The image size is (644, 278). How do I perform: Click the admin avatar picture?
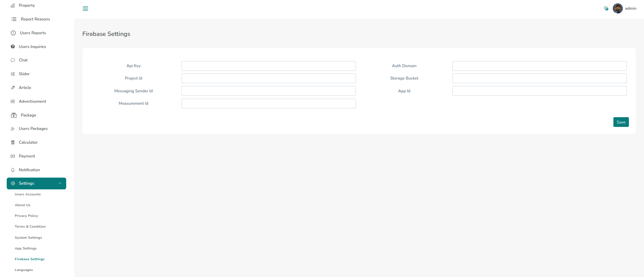click(x=618, y=8)
